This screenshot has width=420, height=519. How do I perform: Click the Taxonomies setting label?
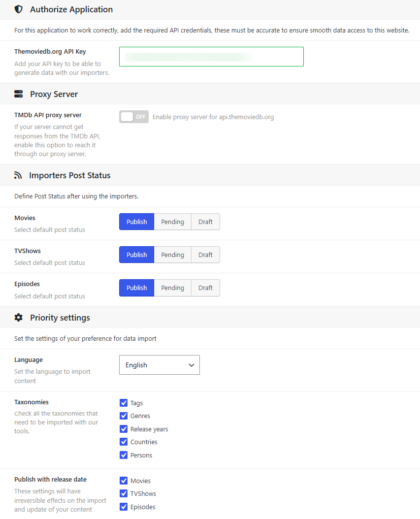32,402
